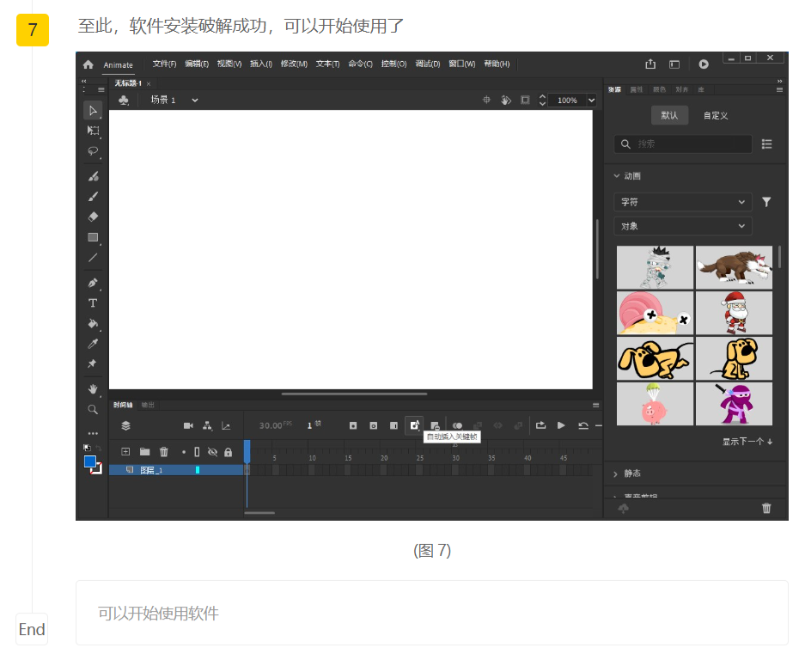Toggle hide all layers eye icon
Viewport: 799px width, 672px height.
212,452
